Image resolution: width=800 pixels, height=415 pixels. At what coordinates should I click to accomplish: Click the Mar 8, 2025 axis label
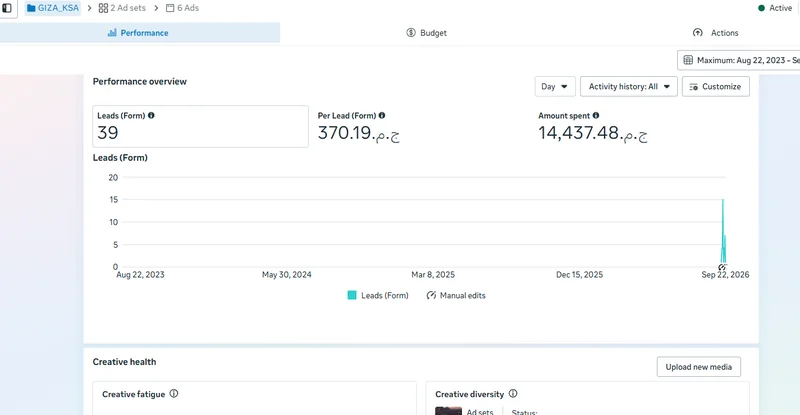[433, 275]
